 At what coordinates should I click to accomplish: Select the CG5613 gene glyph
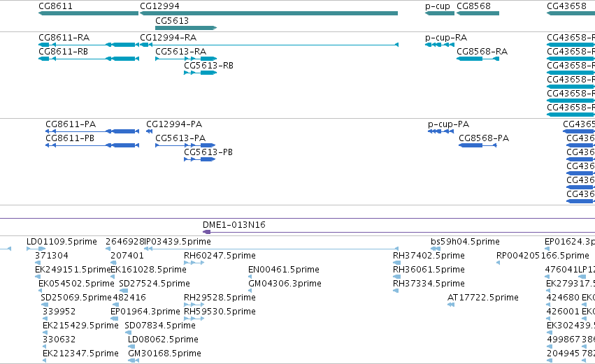coord(186,28)
